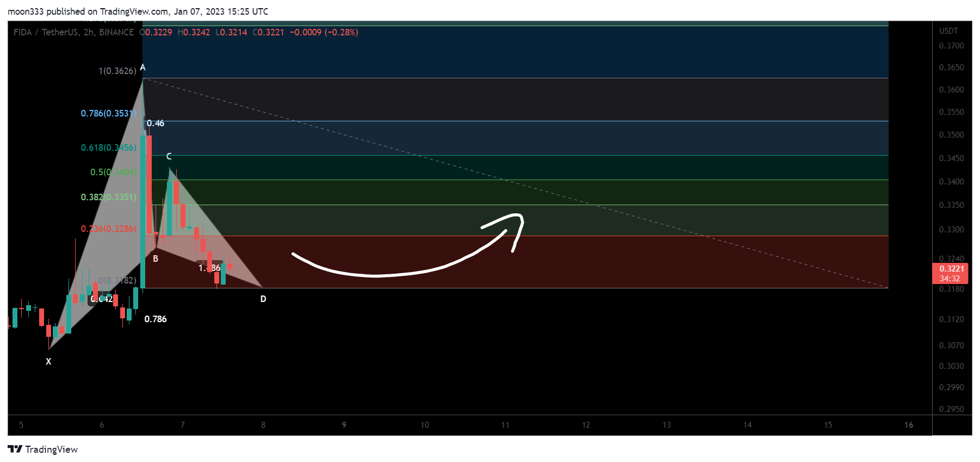Select the 0.618(0.3456) Fibonacci level label

(x=109, y=147)
